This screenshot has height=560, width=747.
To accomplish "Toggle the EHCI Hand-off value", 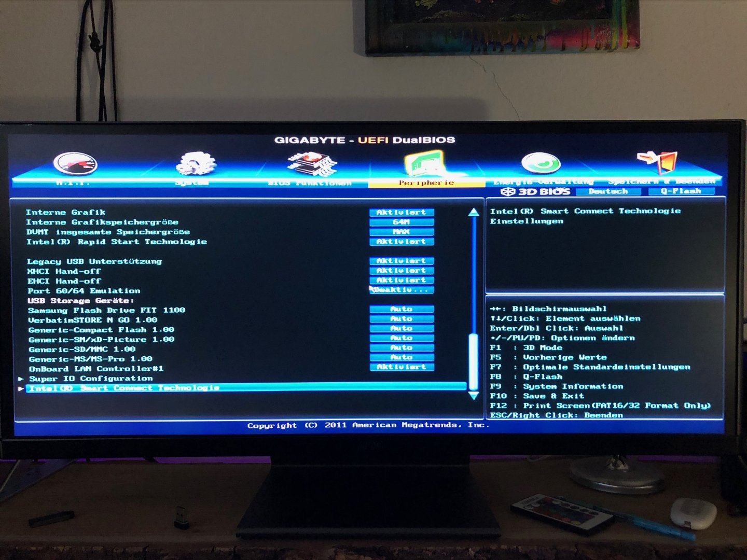I will click(402, 281).
